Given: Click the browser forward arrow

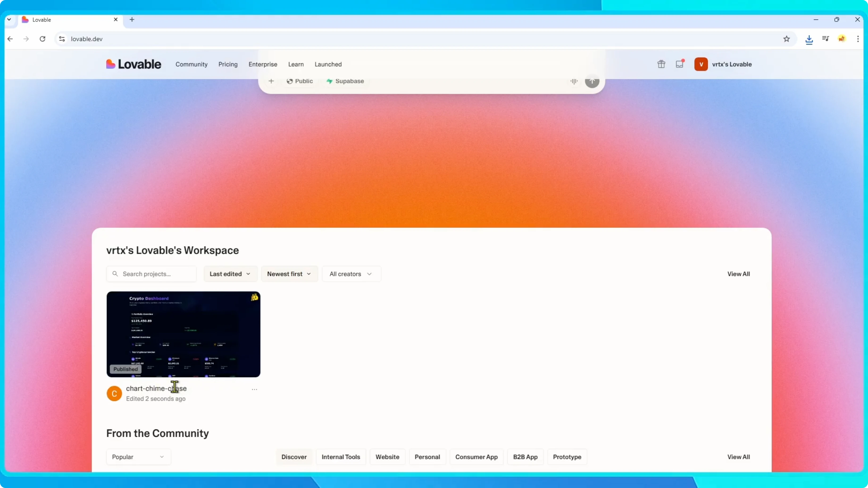Looking at the screenshot, I should [x=26, y=39].
